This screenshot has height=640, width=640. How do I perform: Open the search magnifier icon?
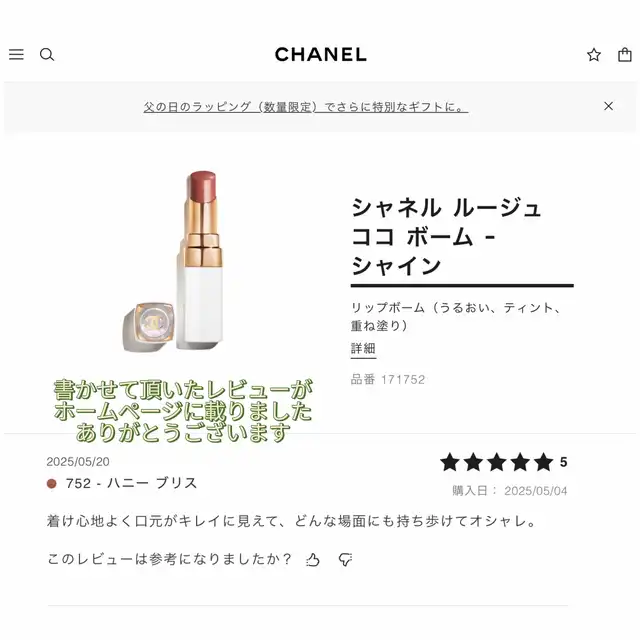pos(47,55)
